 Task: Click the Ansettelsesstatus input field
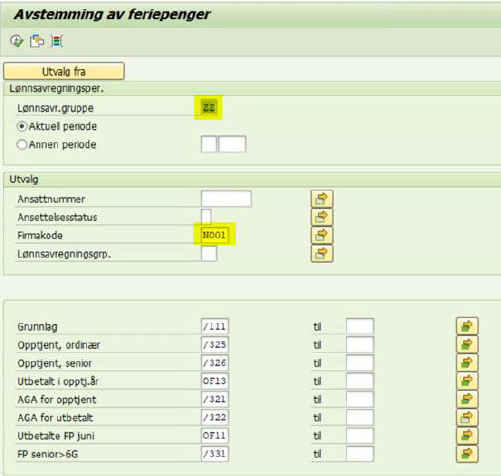[206, 217]
